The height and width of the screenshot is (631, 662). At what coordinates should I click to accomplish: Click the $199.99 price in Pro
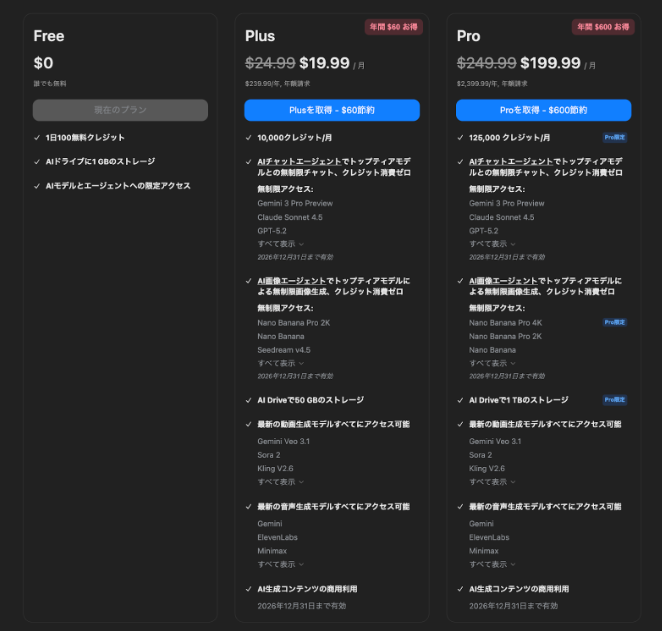[550, 63]
